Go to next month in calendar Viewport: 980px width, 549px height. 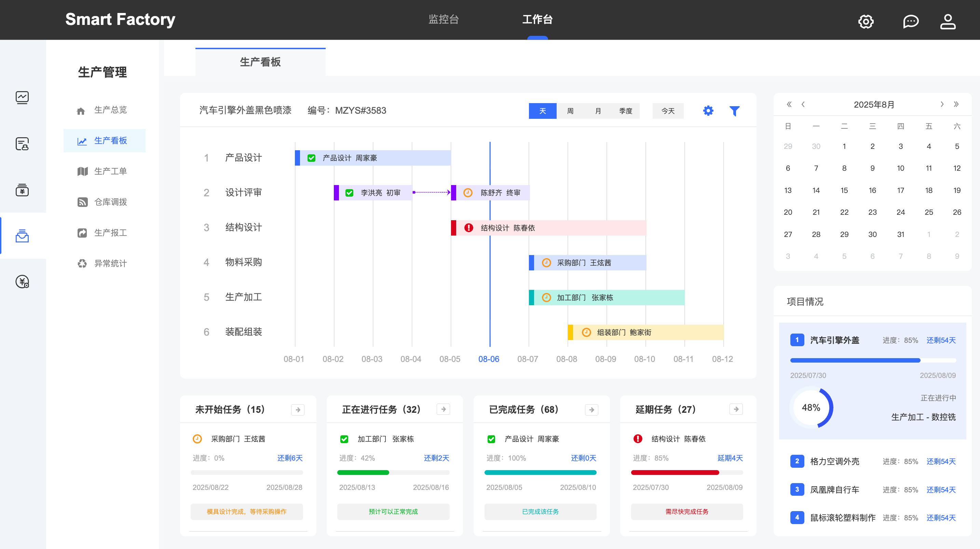[942, 104]
